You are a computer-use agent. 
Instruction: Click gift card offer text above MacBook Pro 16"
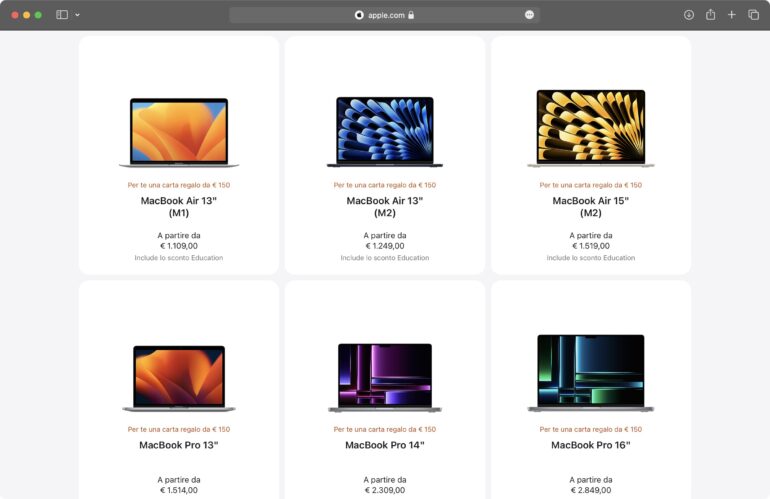click(x=591, y=429)
